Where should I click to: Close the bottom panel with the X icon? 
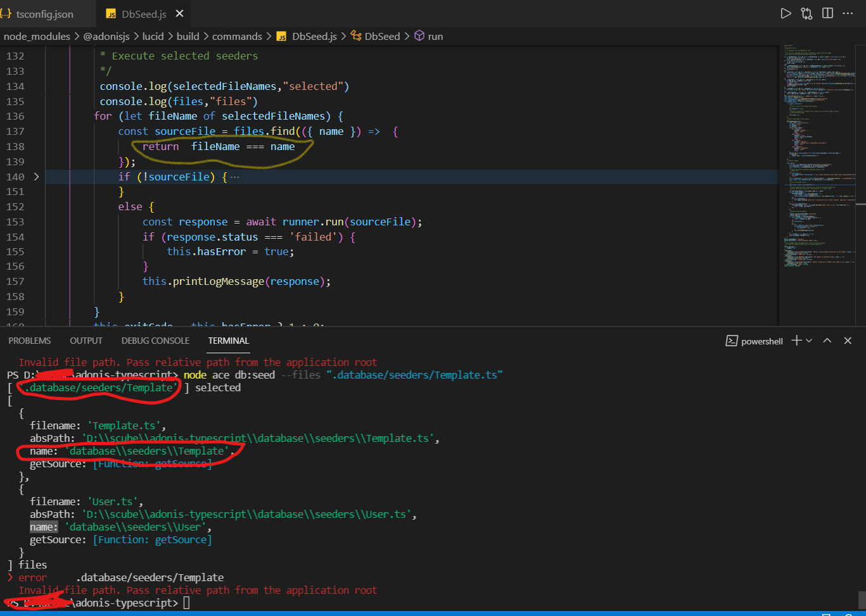pyautogui.click(x=848, y=341)
